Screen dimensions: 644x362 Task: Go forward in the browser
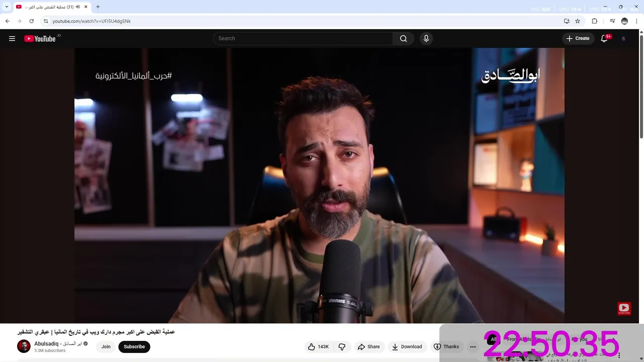pos(19,21)
